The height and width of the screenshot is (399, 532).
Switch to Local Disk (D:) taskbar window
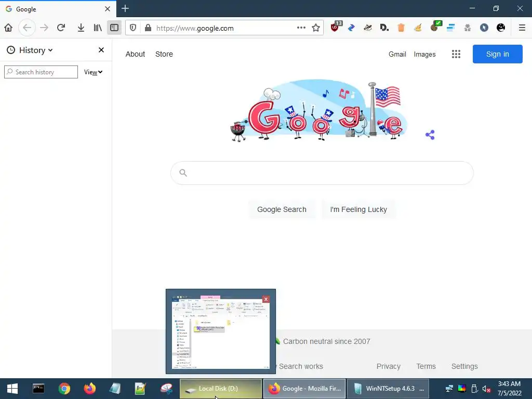coord(221,389)
